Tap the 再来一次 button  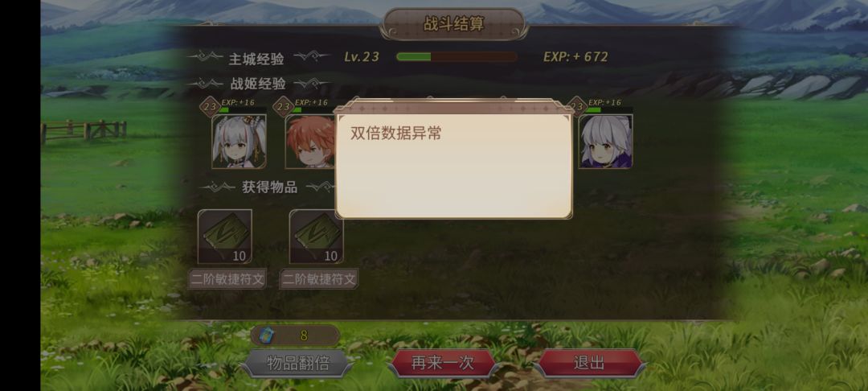442,364
